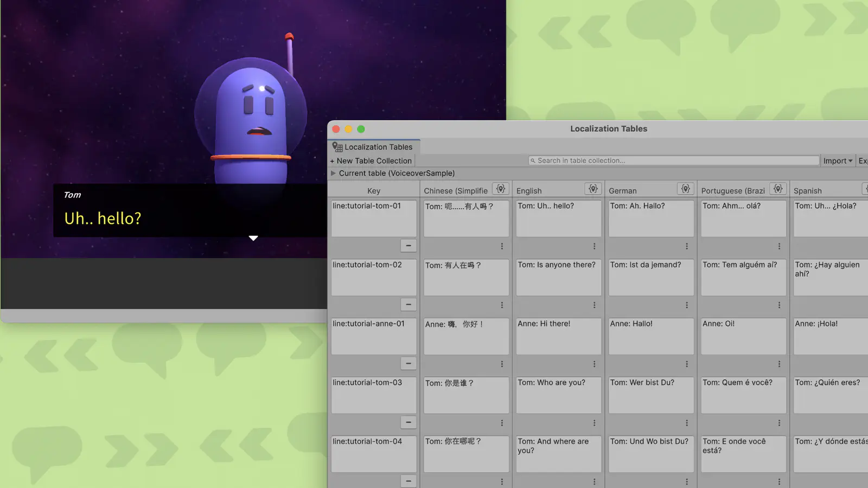This screenshot has height=488, width=868.
Task: Click the New Table Collection button
Action: coord(371,161)
